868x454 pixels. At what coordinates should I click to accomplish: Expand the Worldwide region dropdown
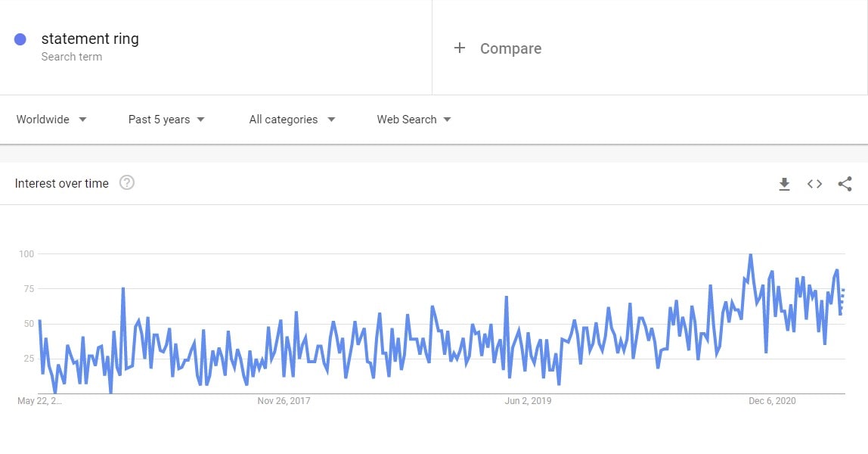coord(51,120)
